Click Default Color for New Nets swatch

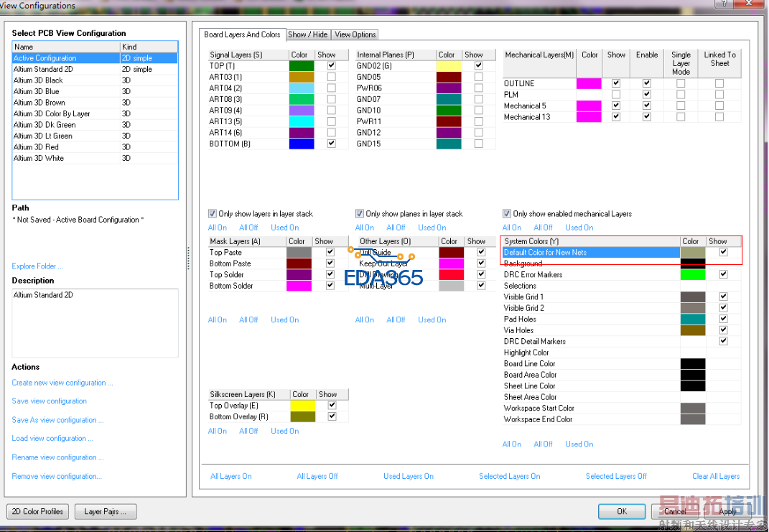tap(692, 253)
